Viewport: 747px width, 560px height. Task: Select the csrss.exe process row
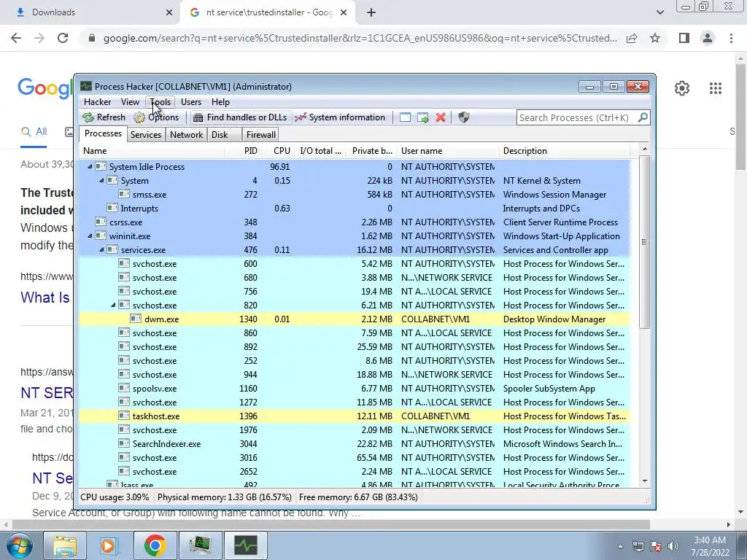(355, 222)
